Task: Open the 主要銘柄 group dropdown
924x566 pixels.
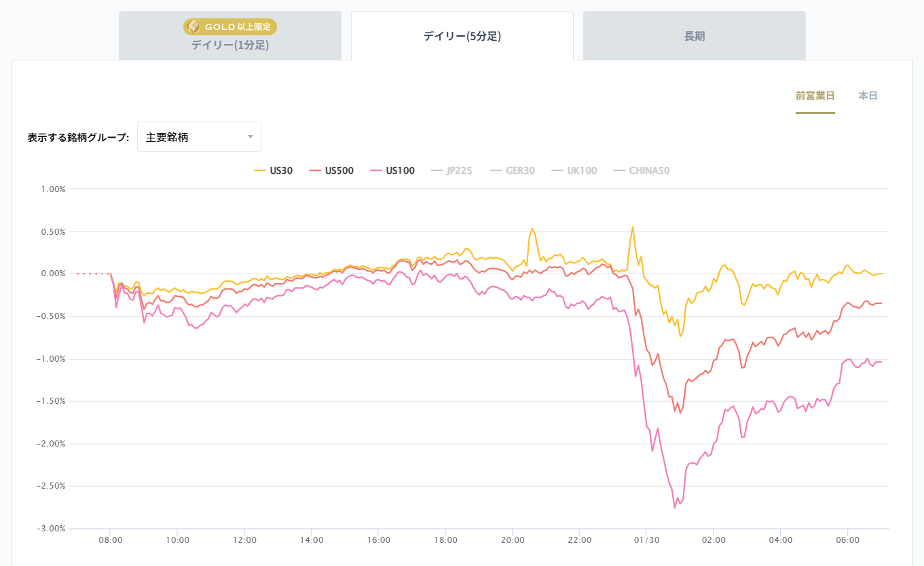Action: (198, 137)
